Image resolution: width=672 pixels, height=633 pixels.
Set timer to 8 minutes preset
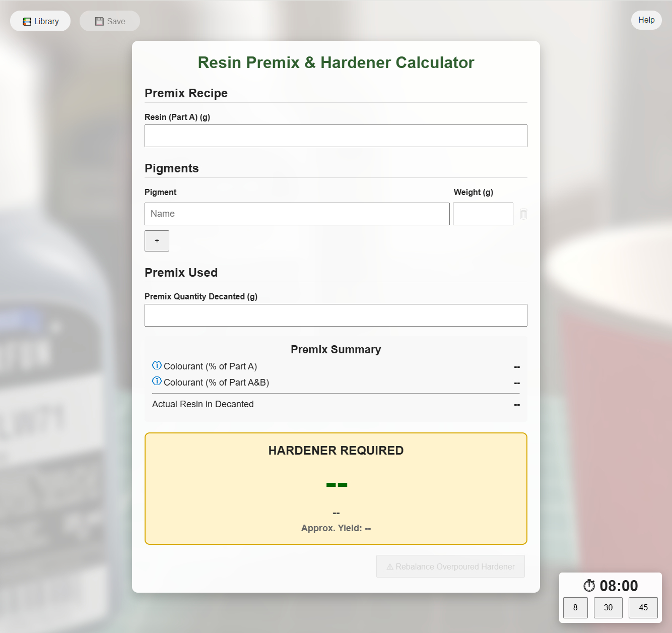[575, 608]
